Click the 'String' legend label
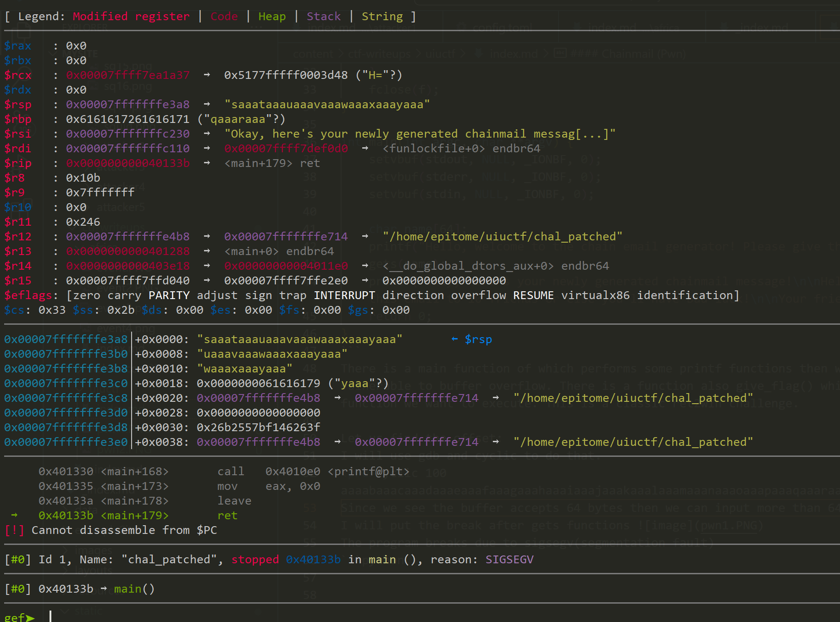The width and height of the screenshot is (840, 622). click(x=382, y=17)
